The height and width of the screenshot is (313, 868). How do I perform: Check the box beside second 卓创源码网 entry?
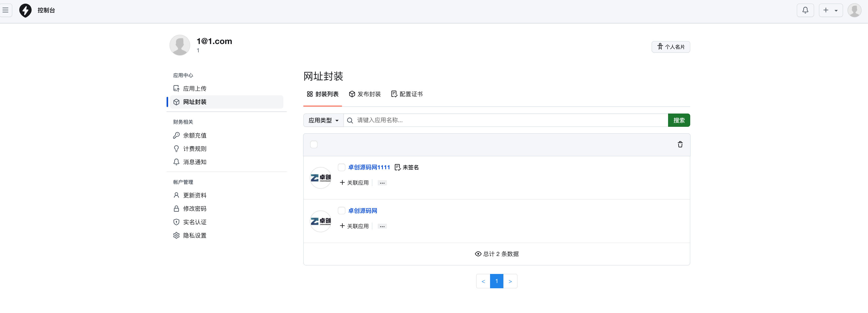(341, 211)
